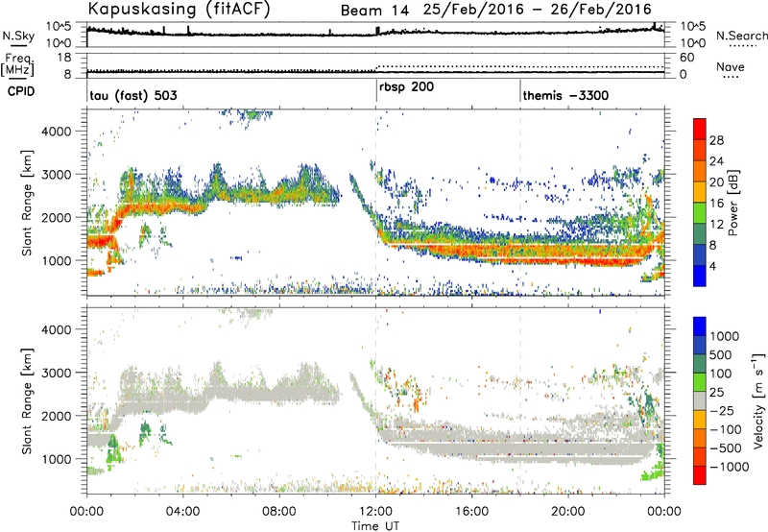
Task: Click Slant Range [km] label of power panel
Action: tap(28, 203)
